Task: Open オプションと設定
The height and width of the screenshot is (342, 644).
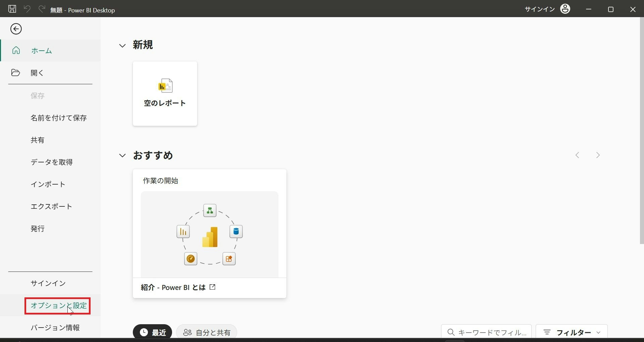Action: pyautogui.click(x=50, y=305)
